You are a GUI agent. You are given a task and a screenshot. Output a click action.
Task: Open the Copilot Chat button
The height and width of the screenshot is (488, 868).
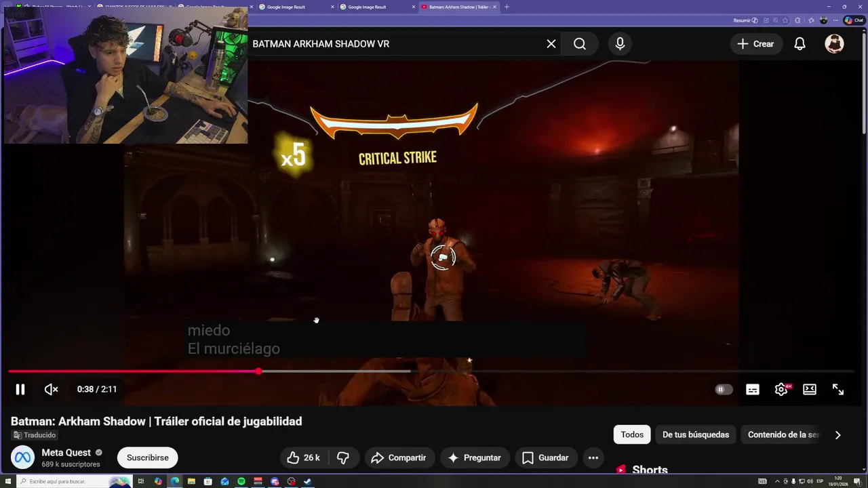854,20
